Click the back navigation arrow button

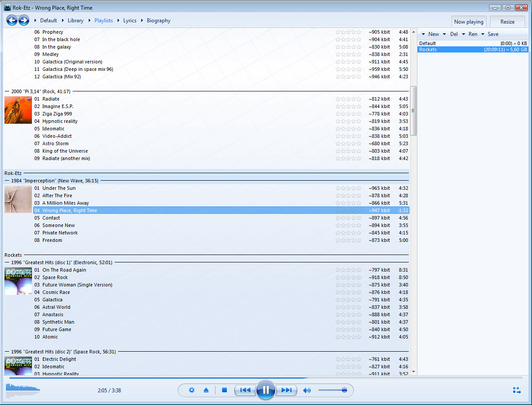(12, 20)
